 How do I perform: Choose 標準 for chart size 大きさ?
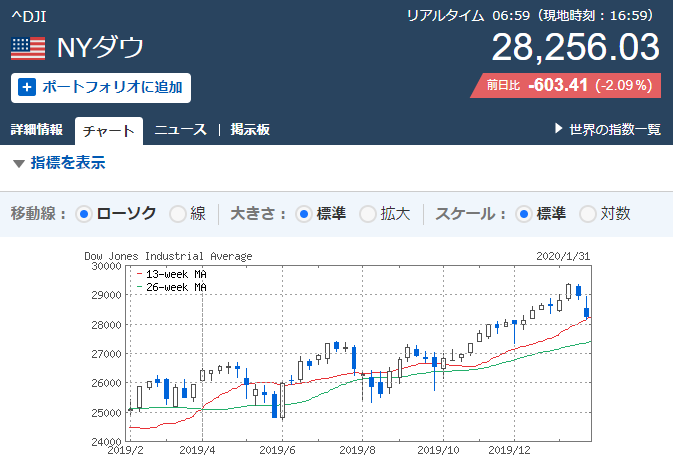coord(304,214)
